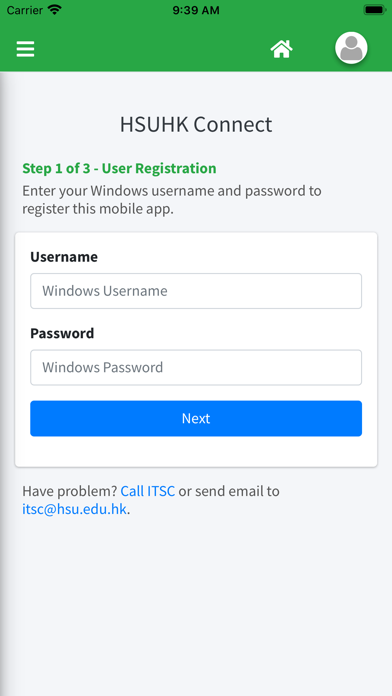Tap blank card area below Next
This screenshot has width=392, height=696.
click(196, 451)
